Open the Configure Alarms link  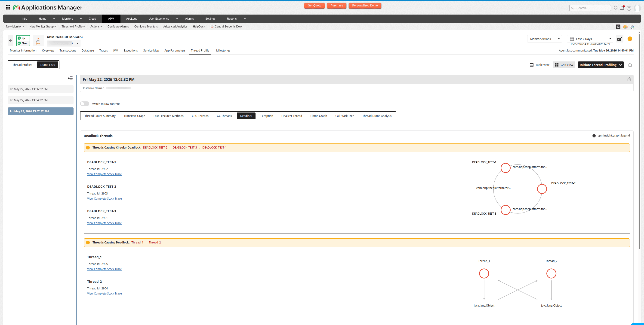(118, 27)
